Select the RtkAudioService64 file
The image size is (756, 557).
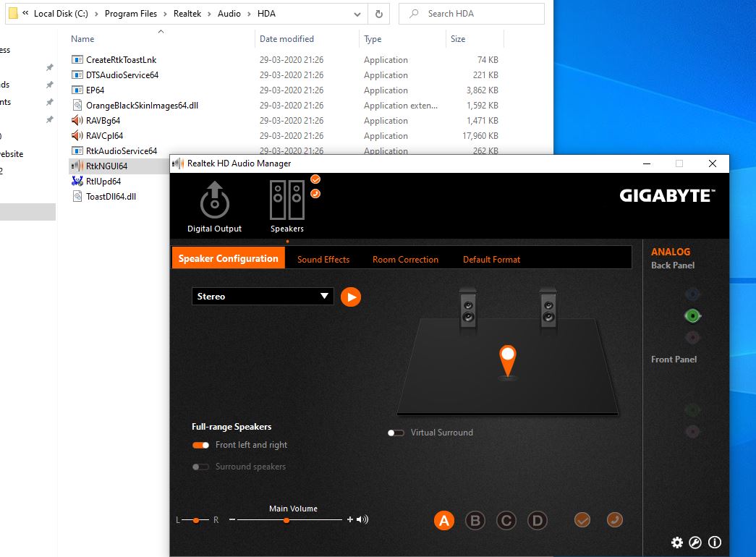tap(122, 151)
